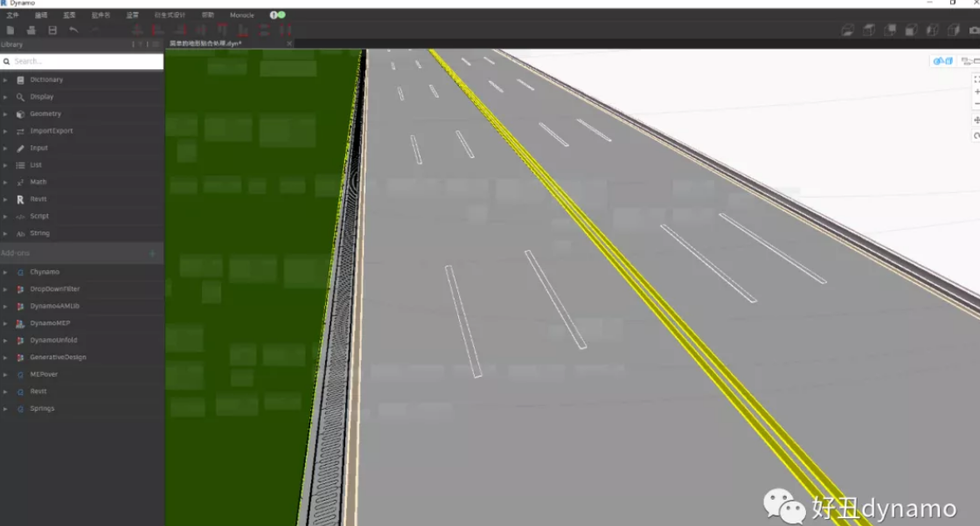Select the DropDownFilter add-on label
Screen dimensions: 980x526
(x=55, y=289)
